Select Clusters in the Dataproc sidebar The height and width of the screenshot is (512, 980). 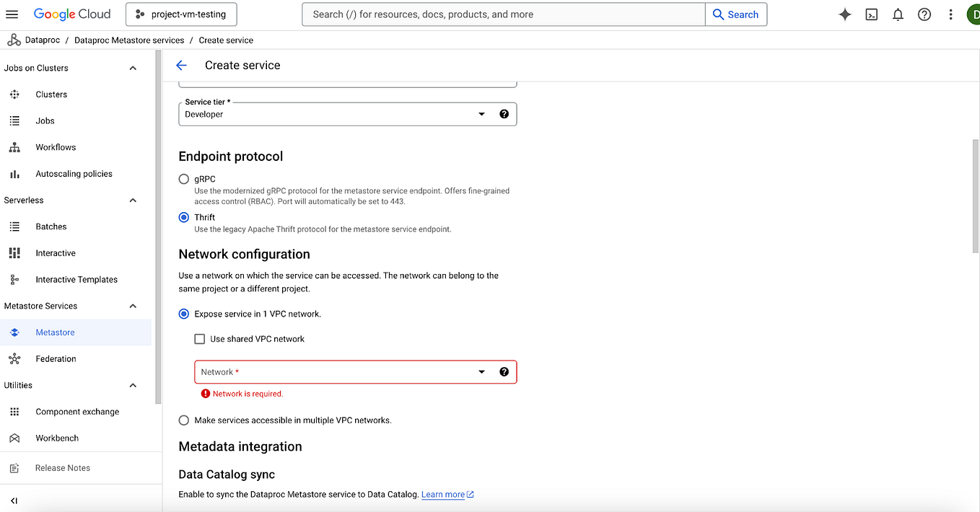[51, 94]
